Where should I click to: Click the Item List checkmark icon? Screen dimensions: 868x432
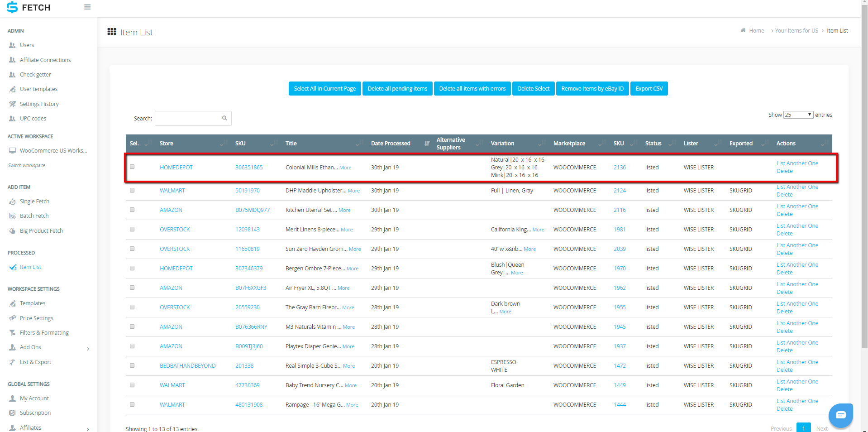(13, 267)
